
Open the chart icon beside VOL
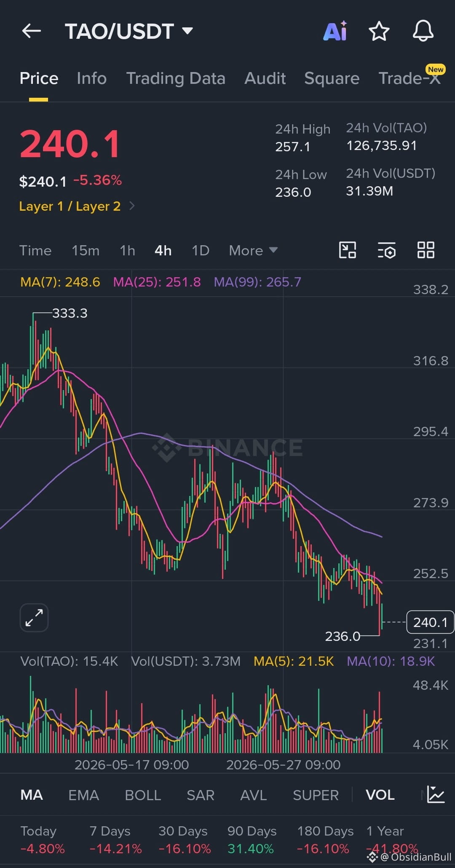tap(436, 795)
